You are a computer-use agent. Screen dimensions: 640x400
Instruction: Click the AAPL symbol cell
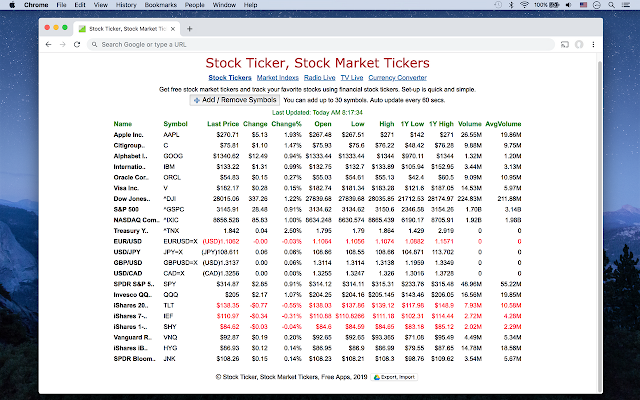point(171,135)
